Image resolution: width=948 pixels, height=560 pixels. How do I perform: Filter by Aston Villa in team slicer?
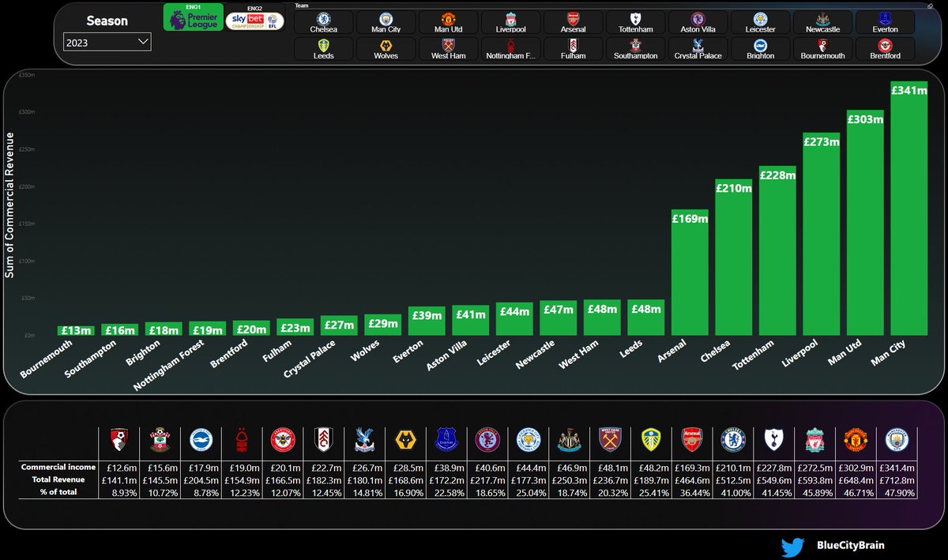click(698, 22)
